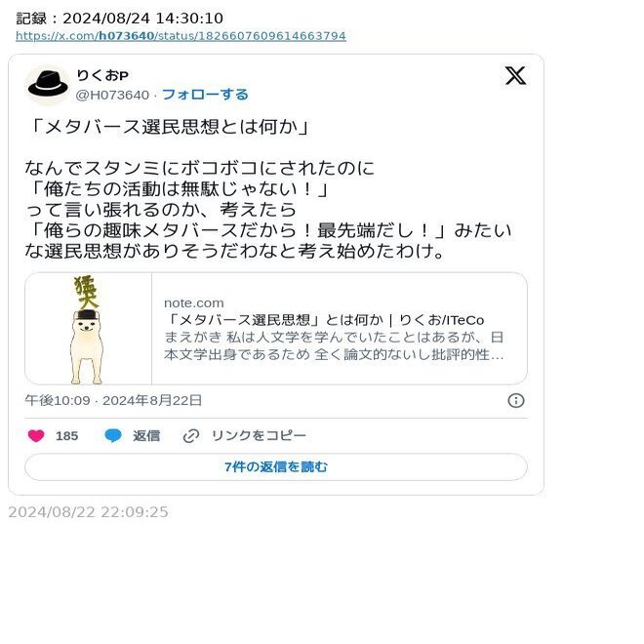Click the X logo icon
Screen dimensions: 644x644
[515, 75]
